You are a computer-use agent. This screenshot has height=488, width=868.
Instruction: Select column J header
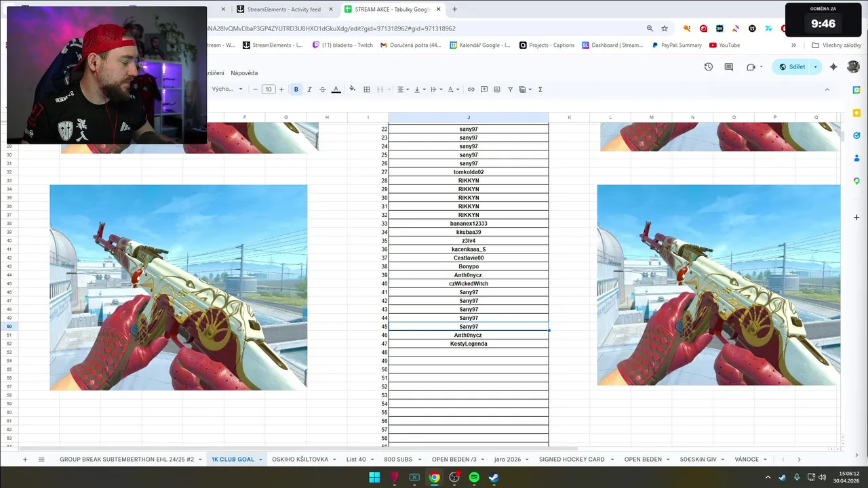point(469,117)
